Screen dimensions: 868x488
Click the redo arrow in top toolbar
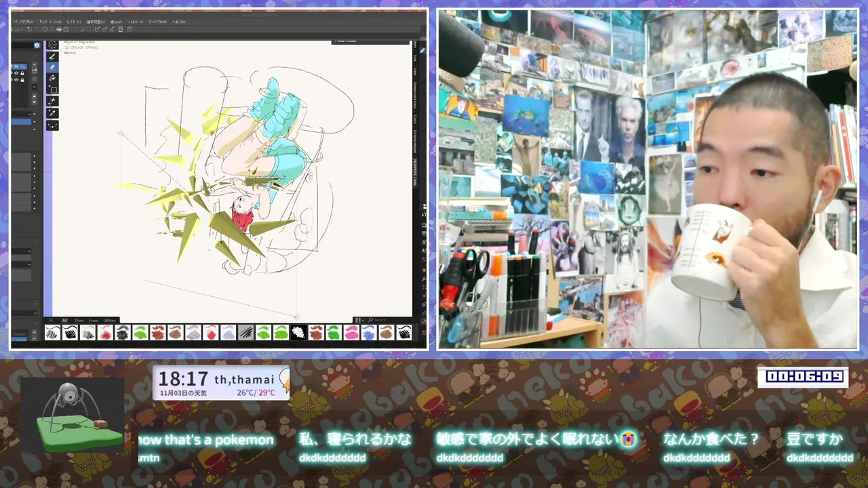click(x=37, y=29)
